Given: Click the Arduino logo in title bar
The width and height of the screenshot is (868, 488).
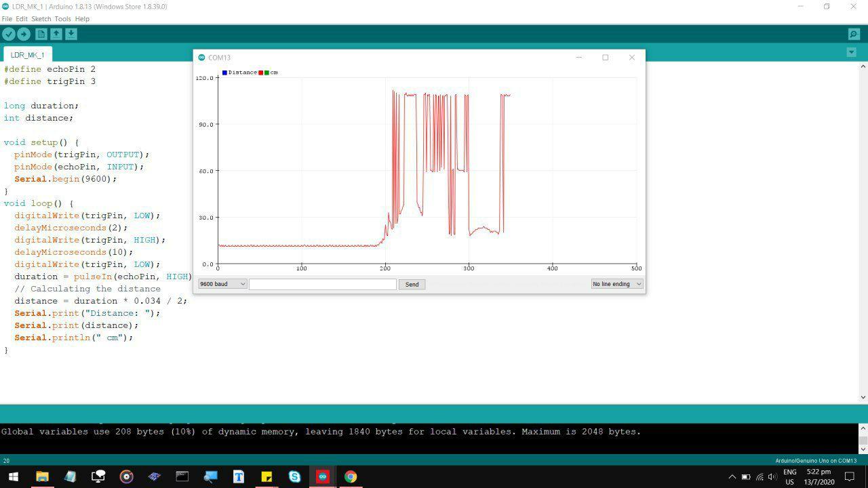Looking at the screenshot, I should pos(5,6).
